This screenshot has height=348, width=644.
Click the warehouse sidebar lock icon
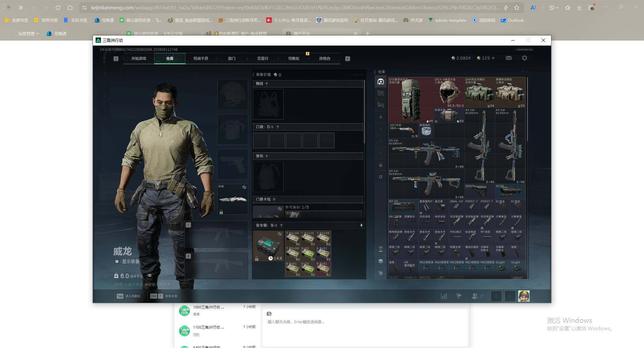(381, 165)
